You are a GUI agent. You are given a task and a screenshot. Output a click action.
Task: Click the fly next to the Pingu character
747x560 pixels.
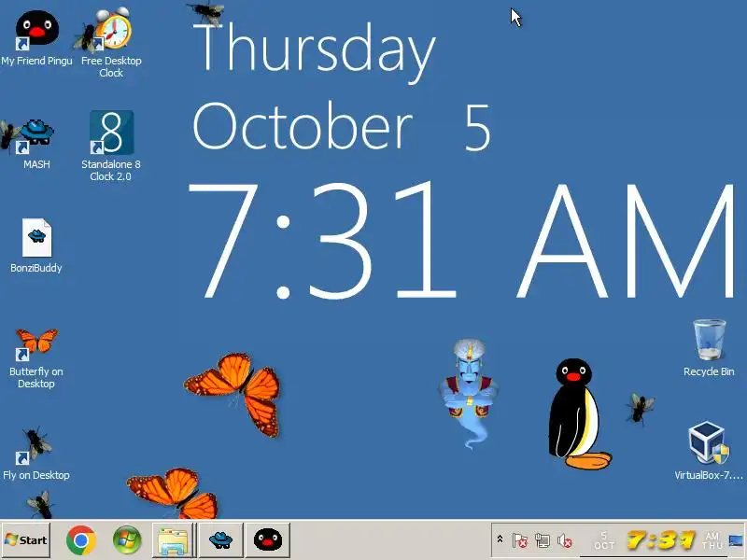point(640,408)
